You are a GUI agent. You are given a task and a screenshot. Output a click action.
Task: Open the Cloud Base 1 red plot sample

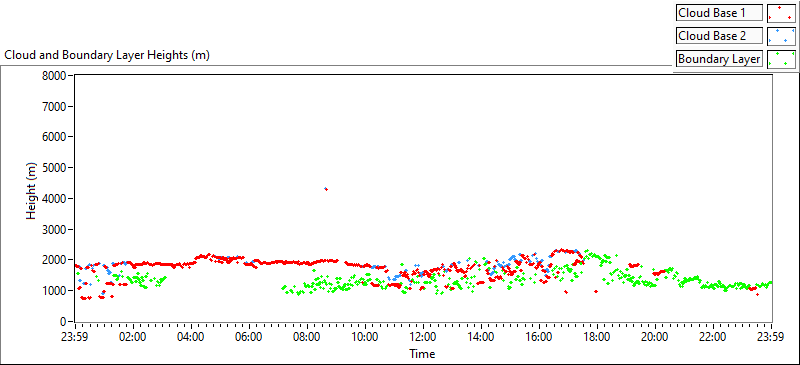tap(781, 13)
